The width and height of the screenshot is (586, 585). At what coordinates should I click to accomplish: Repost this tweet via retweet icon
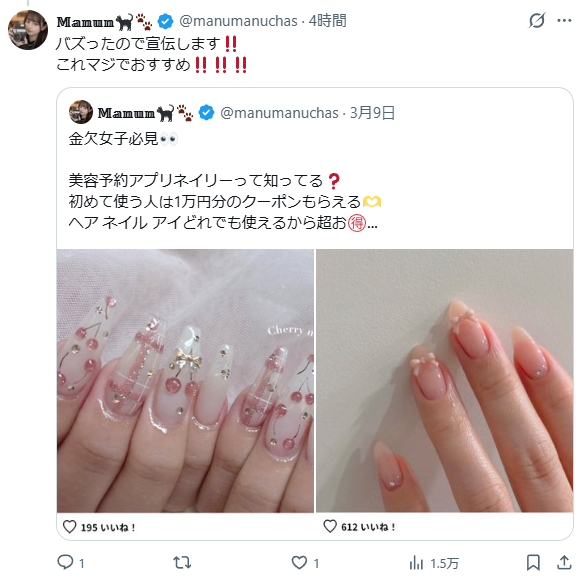click(182, 562)
